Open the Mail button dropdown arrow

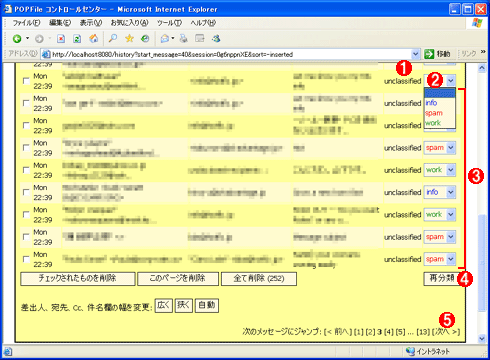click(173, 39)
